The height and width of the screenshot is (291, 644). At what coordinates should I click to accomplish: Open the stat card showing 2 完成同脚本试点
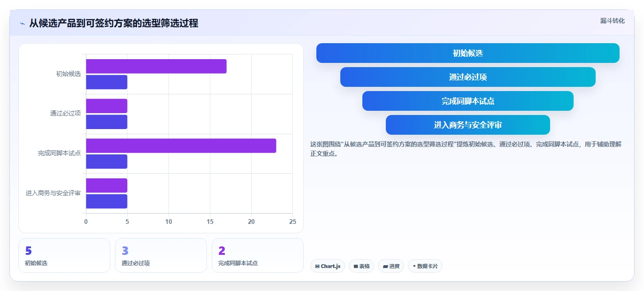pos(258,255)
